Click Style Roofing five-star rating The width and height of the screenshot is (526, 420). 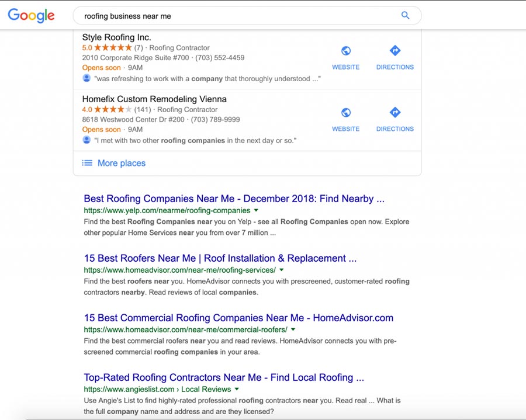(x=113, y=47)
